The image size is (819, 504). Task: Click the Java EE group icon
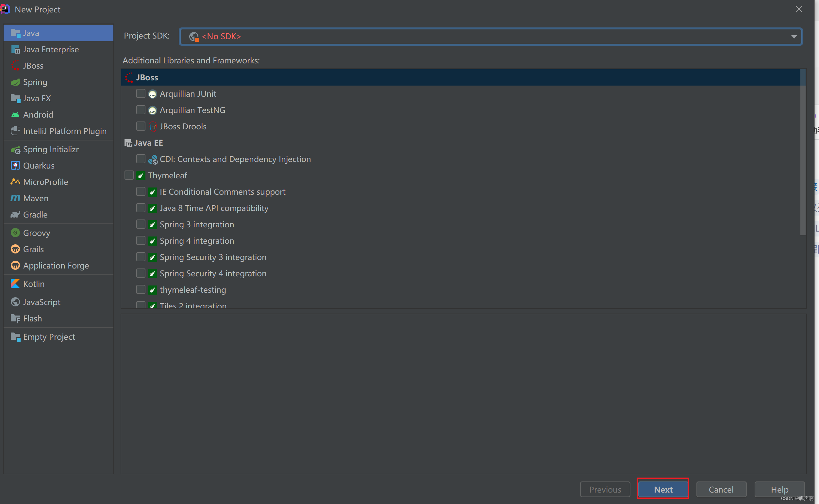pyautogui.click(x=128, y=143)
